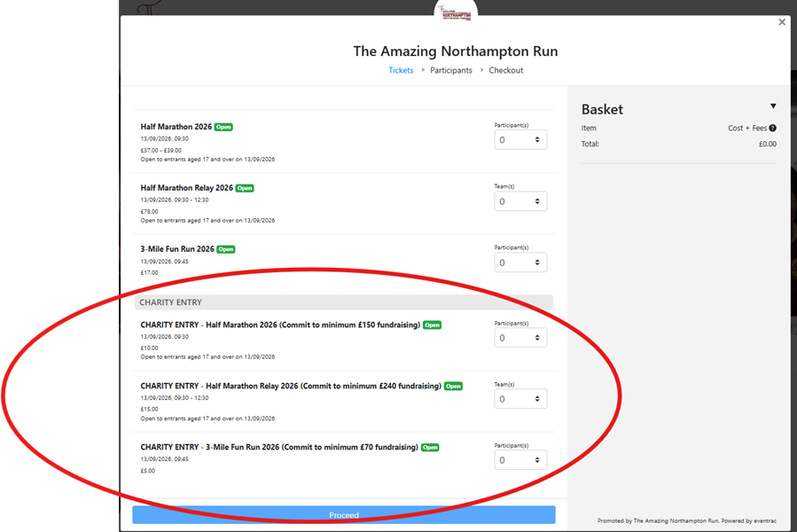This screenshot has height=532, width=797.
Task: Set Charity Half Marathon Relay teams quantity
Action: click(520, 399)
